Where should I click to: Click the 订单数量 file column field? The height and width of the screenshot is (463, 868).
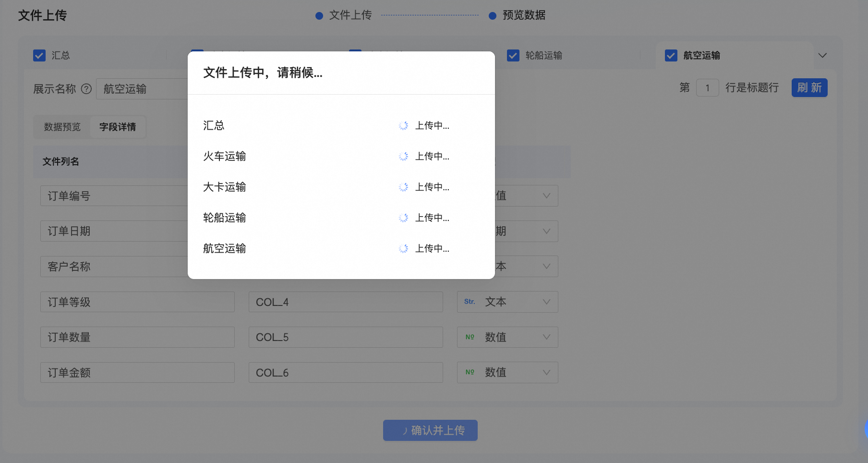point(137,337)
